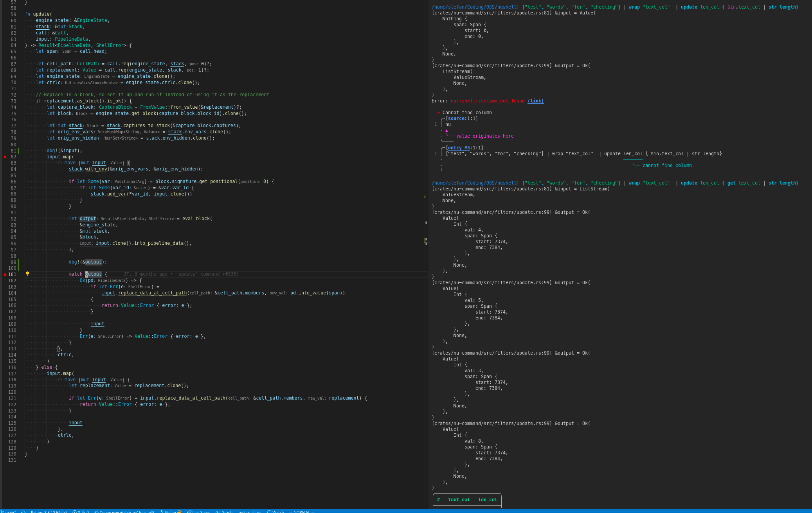Open the entry #5:1:1 link
Viewport: 812px width, 513px height.
point(458,147)
